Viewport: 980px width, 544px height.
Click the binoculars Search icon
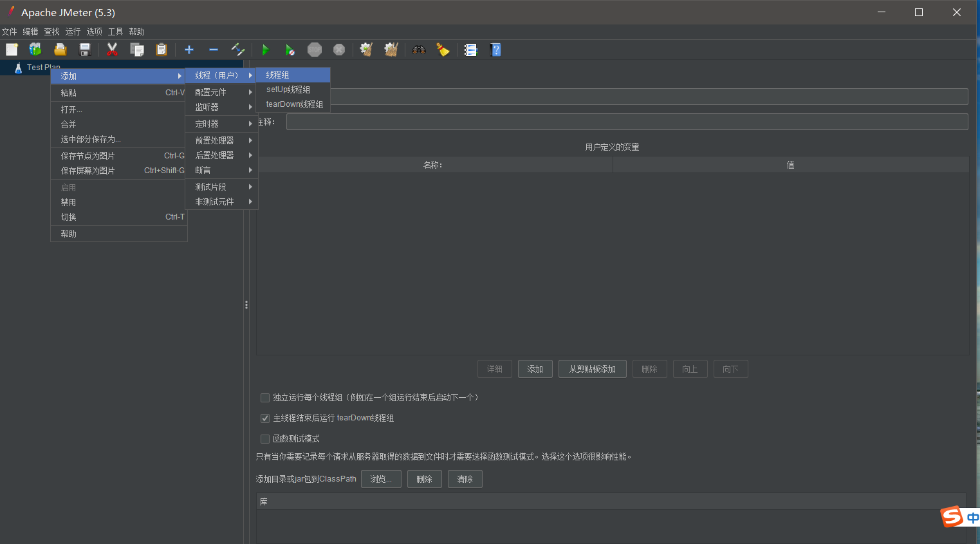coord(419,50)
